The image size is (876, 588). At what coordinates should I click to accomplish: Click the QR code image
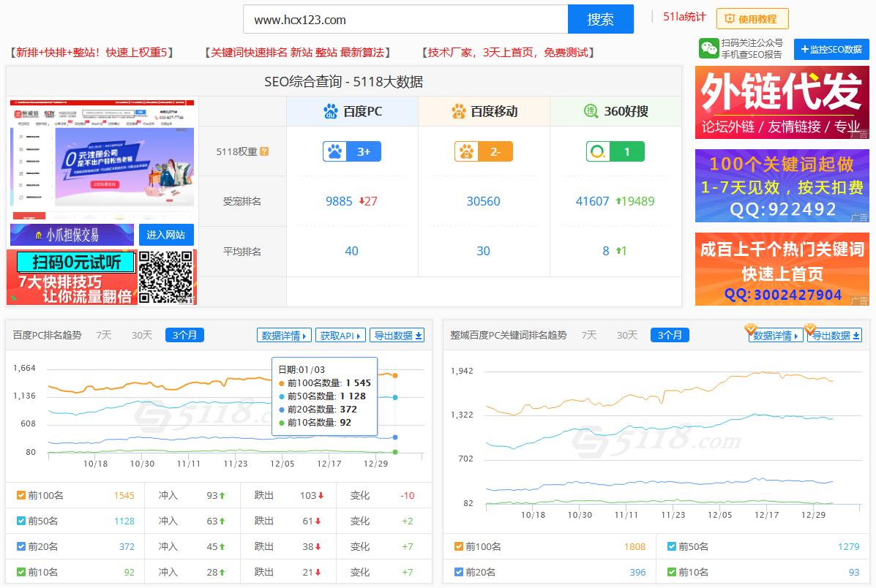[x=166, y=277]
